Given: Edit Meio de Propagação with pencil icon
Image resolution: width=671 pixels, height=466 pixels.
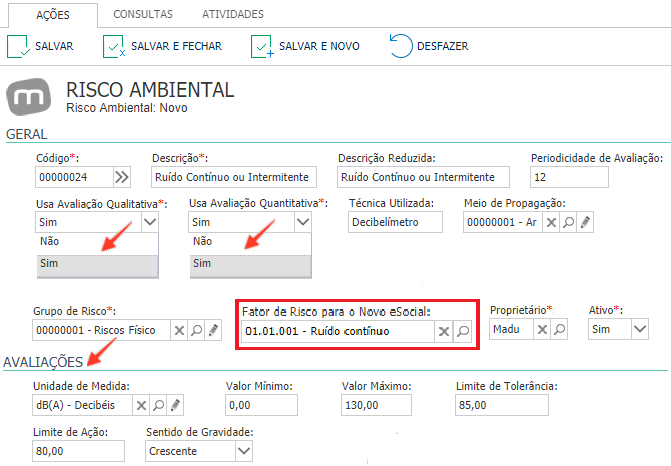Looking at the screenshot, I should (585, 223).
